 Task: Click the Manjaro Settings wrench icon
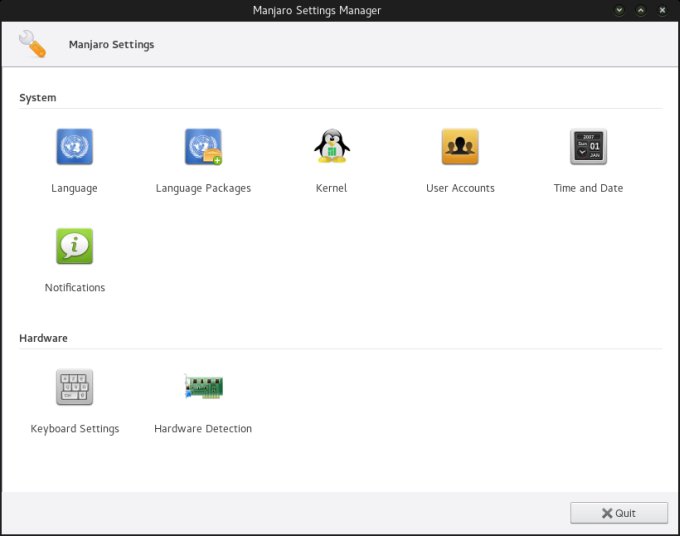coord(32,44)
